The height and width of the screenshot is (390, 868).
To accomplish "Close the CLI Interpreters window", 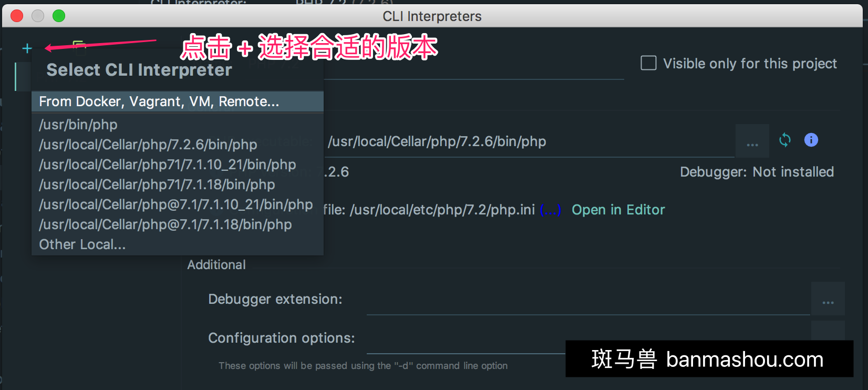I will pos(17,16).
